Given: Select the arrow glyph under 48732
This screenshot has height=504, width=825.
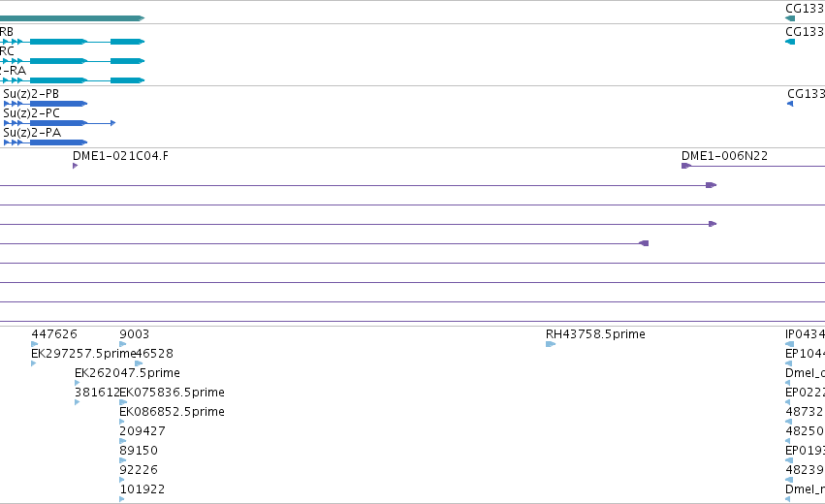Looking at the screenshot, I should point(788,422).
